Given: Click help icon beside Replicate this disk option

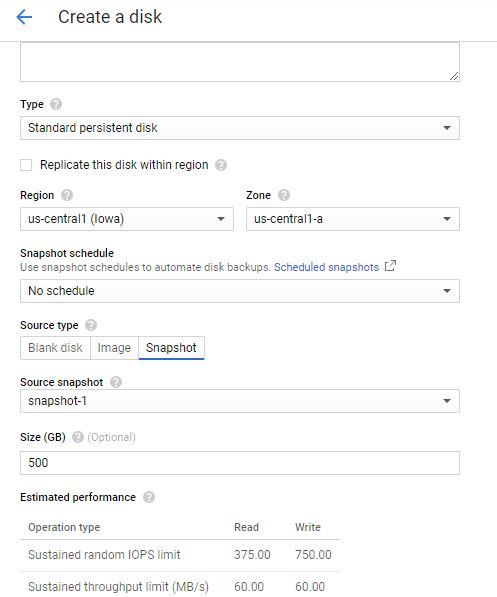Looking at the screenshot, I should coord(221,165).
